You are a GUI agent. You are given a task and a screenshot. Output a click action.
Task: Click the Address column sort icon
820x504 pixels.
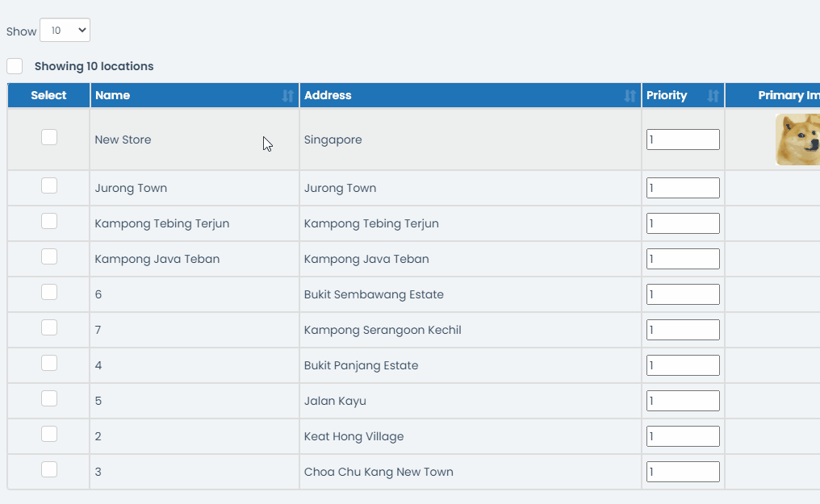[630, 96]
